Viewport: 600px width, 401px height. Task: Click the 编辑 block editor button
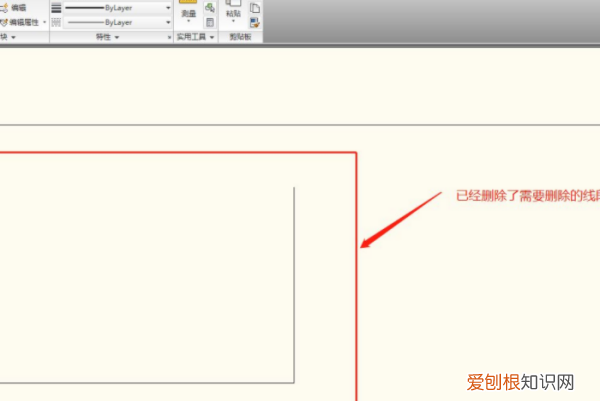(17, 7)
